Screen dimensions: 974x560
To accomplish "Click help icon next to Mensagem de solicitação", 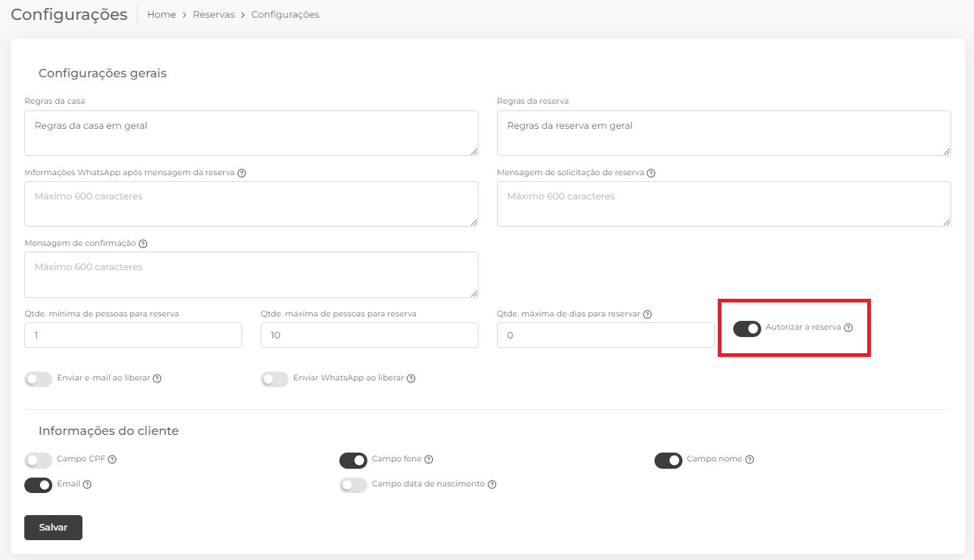I will pos(651,173).
